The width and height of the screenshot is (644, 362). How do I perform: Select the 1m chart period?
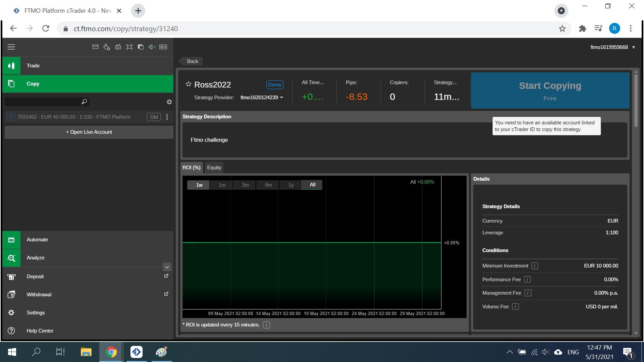click(222, 185)
